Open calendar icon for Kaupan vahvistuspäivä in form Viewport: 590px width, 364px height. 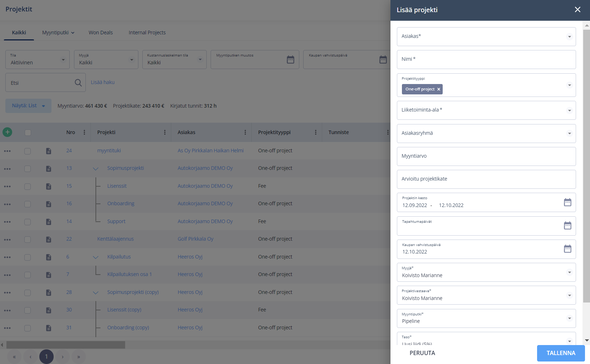(x=567, y=249)
